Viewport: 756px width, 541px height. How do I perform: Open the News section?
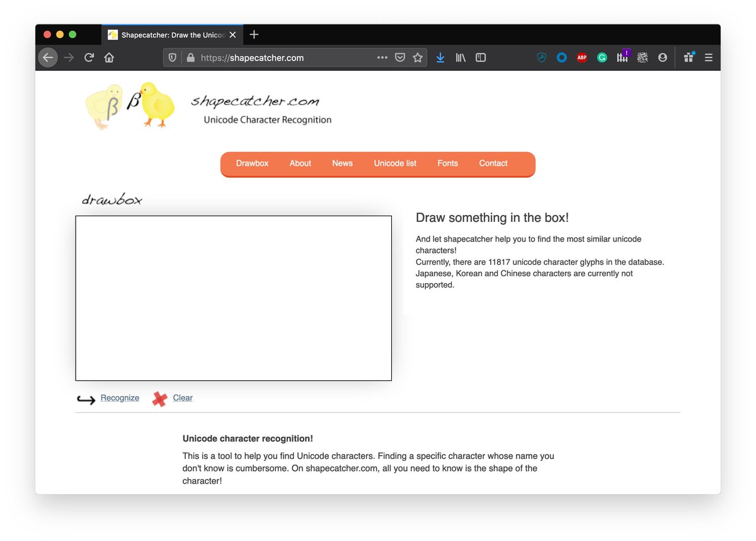point(342,163)
